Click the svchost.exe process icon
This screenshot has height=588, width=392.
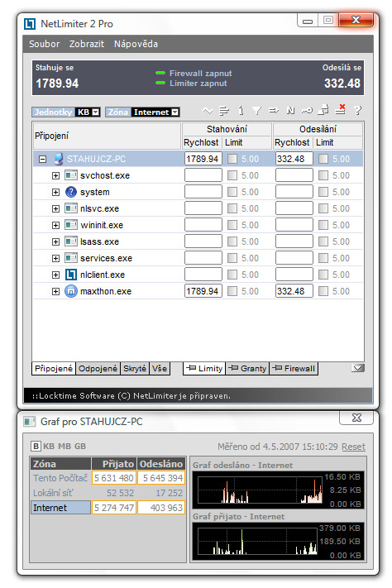pyautogui.click(x=71, y=175)
